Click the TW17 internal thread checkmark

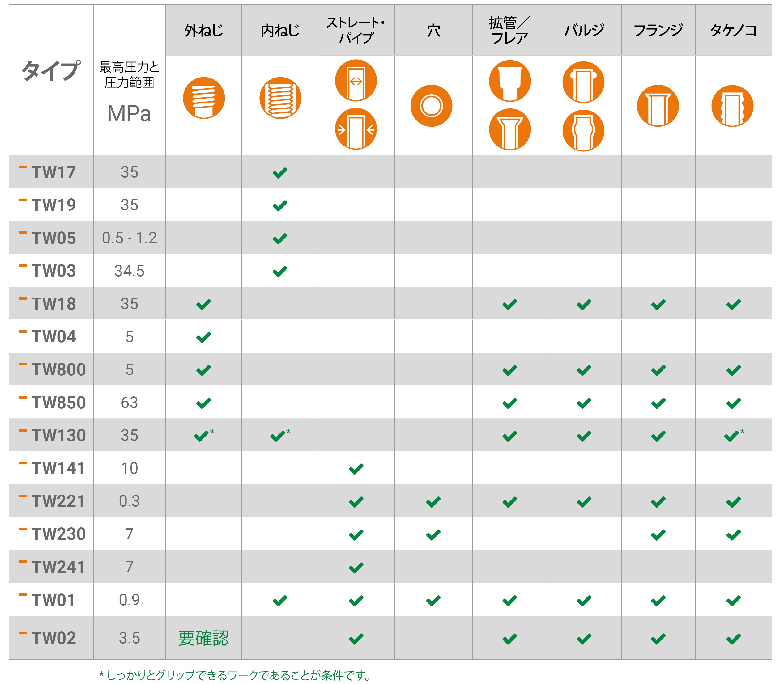pyautogui.click(x=280, y=173)
